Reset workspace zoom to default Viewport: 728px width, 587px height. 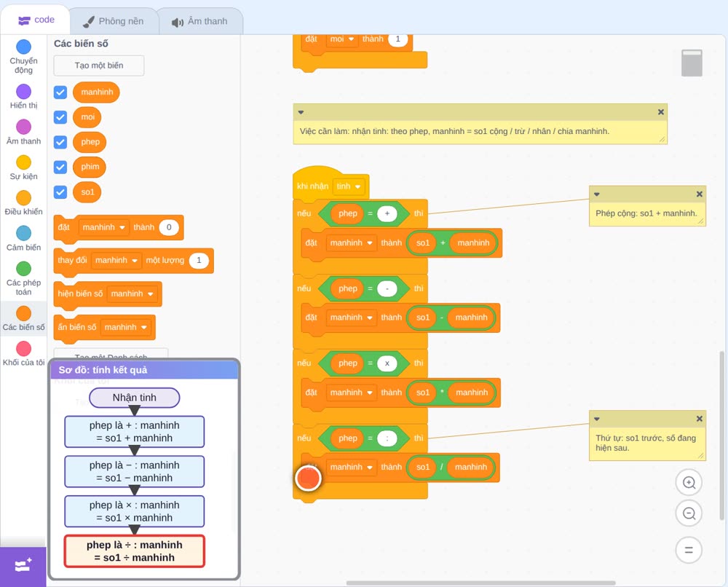coord(689,550)
